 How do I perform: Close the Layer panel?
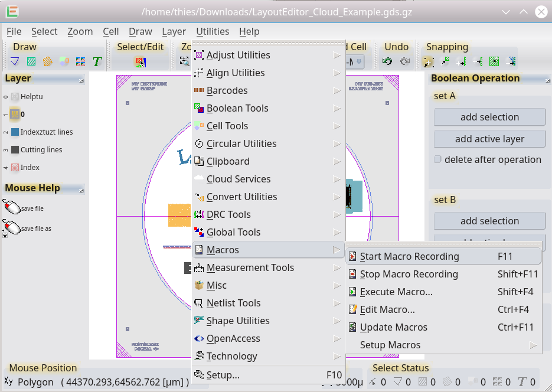81,80
